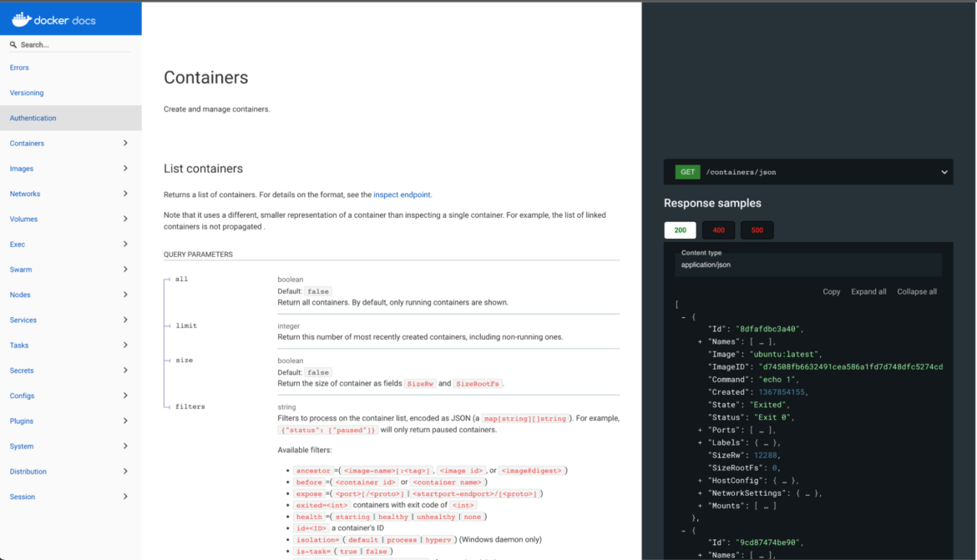Click the Copy button above the JSON
977x560 pixels.
[x=831, y=291]
